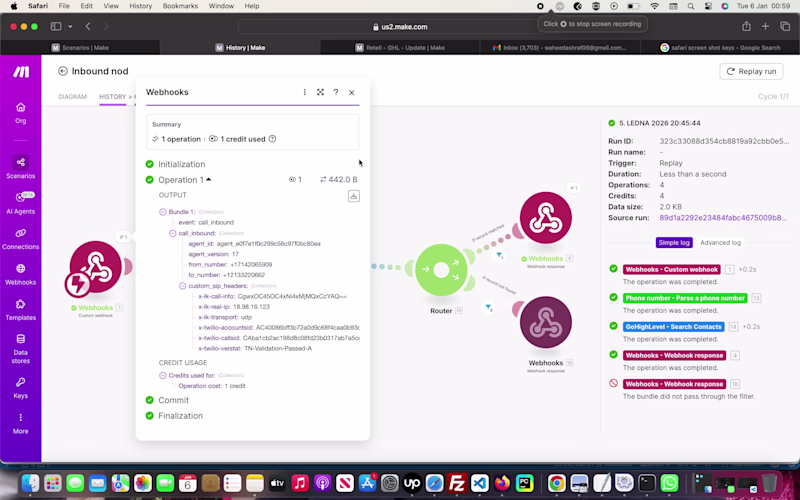Viewport: 800px width, 500px height.
Task: Open the Org home icon in sidebar
Action: (x=20, y=113)
